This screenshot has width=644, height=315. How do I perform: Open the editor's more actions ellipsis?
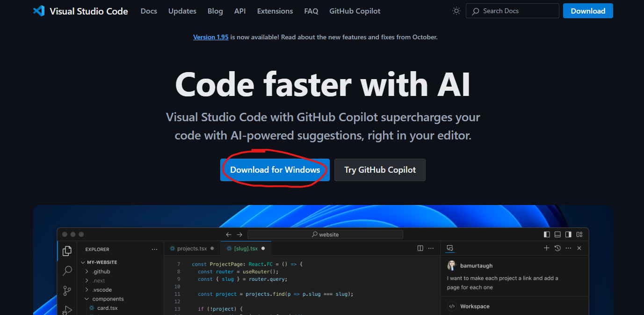431,248
